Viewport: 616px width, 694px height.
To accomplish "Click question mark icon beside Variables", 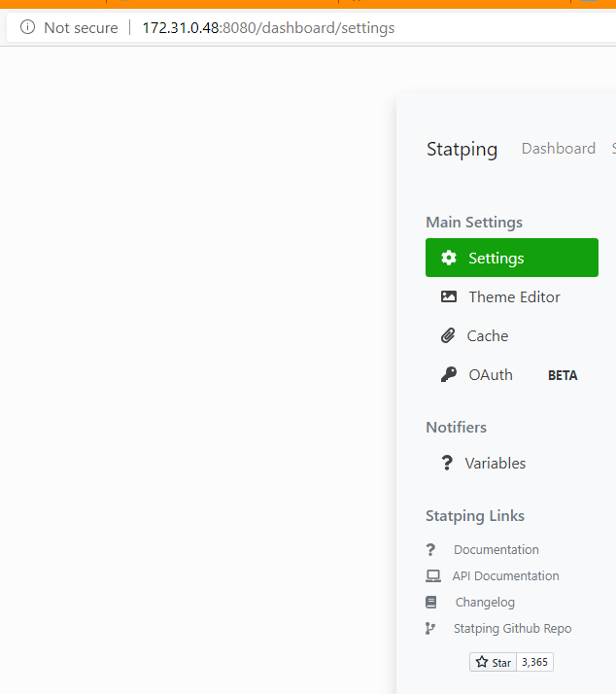I will coord(447,463).
